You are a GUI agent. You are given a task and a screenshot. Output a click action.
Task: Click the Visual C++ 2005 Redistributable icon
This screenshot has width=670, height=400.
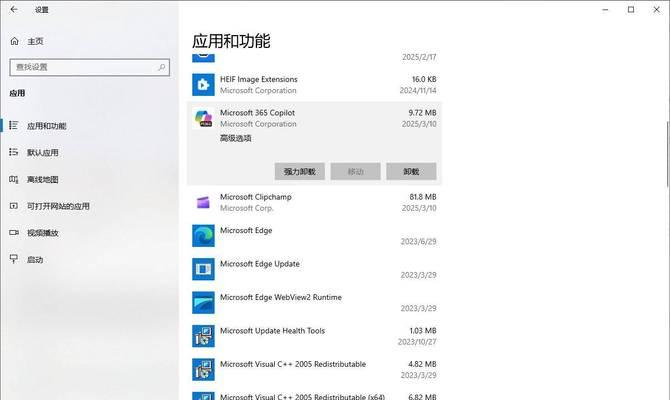[x=203, y=369]
